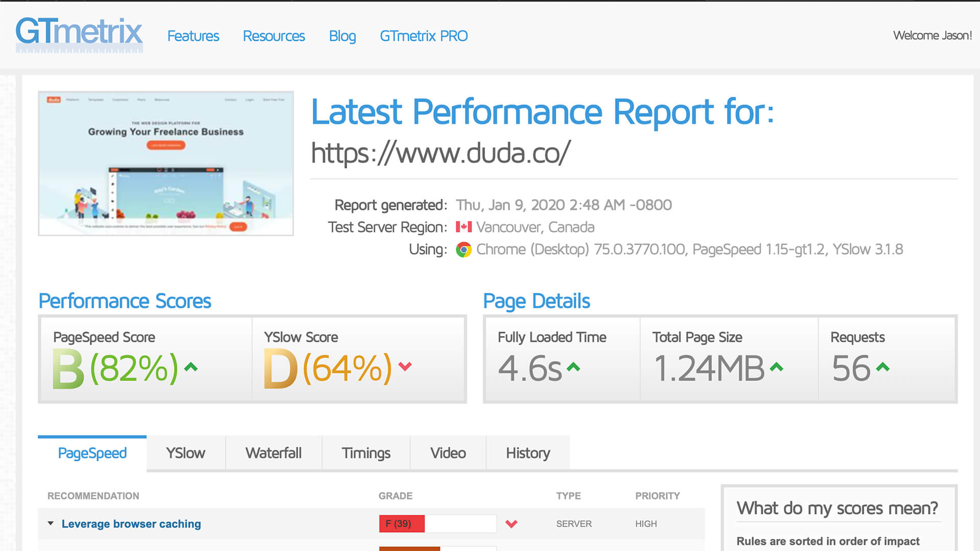Image resolution: width=980 pixels, height=551 pixels.
Task: Click the red arrow beside YSlow score
Action: point(405,366)
